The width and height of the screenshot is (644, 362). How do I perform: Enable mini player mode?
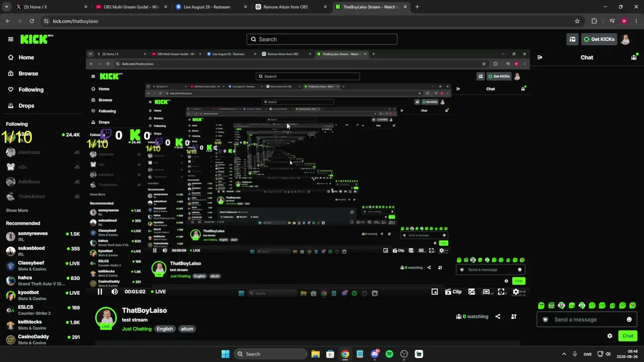(435, 292)
